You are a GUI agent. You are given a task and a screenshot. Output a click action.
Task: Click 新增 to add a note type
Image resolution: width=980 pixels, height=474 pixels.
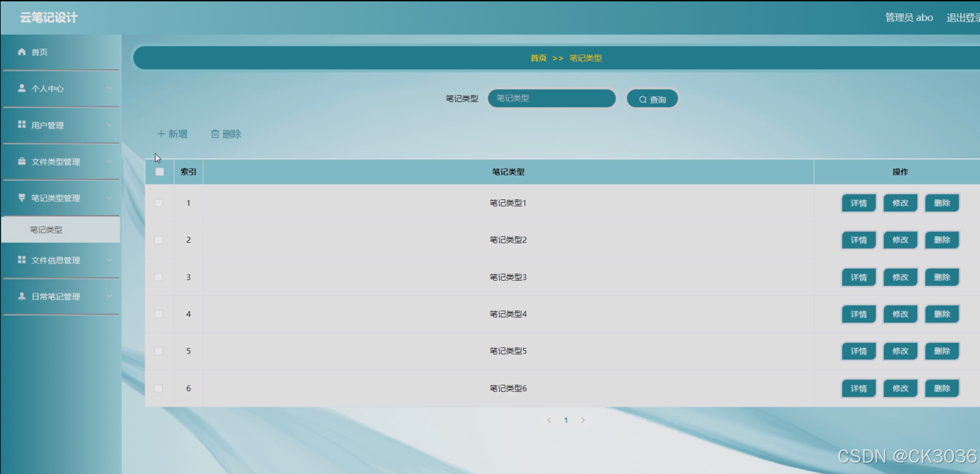coord(172,134)
